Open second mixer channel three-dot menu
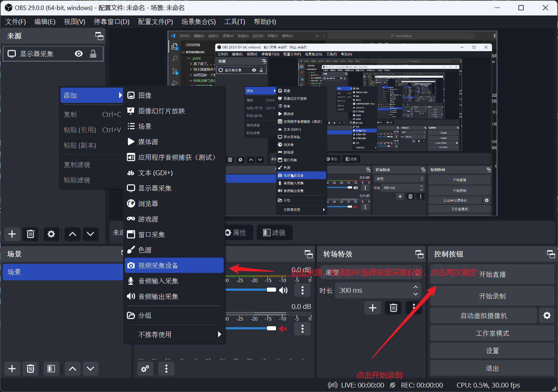 pos(303,329)
